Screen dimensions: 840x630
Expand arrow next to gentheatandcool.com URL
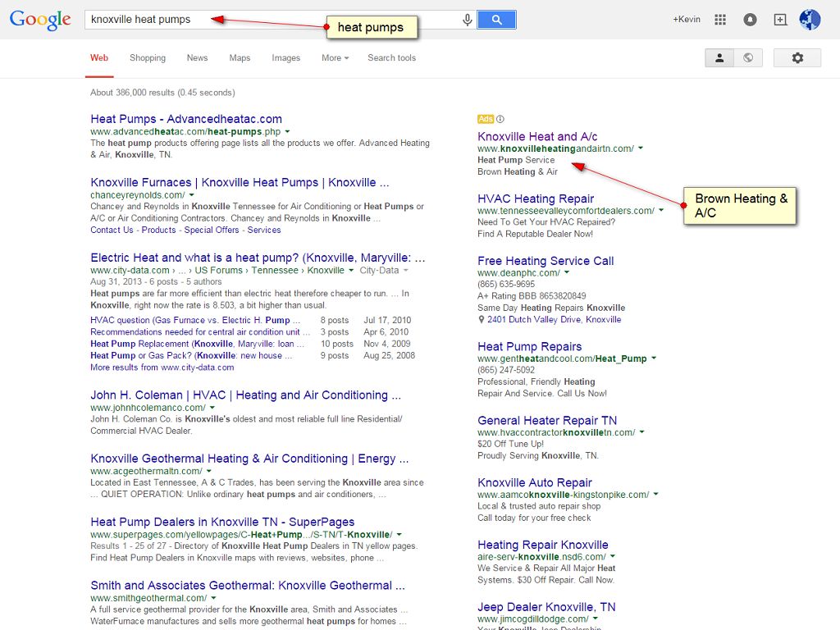pos(654,358)
